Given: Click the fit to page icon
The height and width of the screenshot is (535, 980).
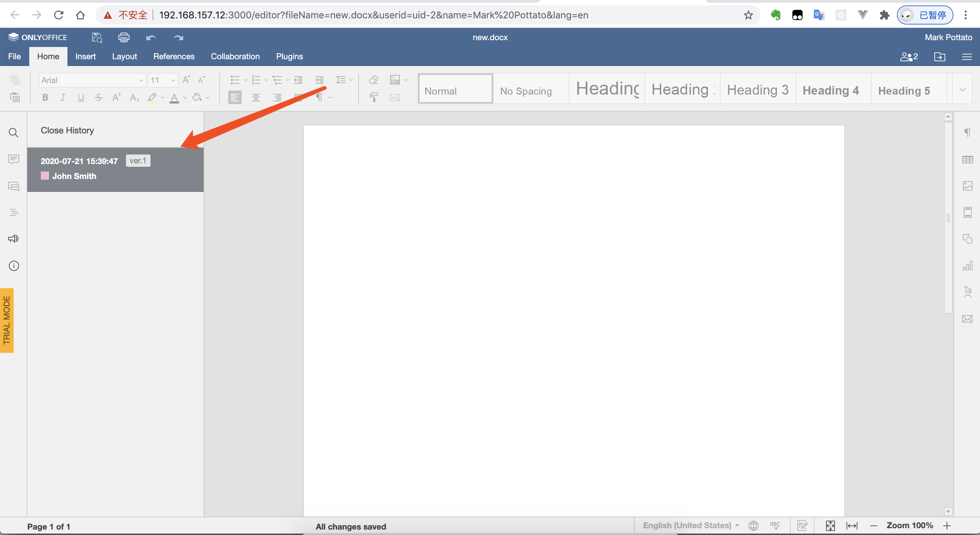Looking at the screenshot, I should point(830,525).
